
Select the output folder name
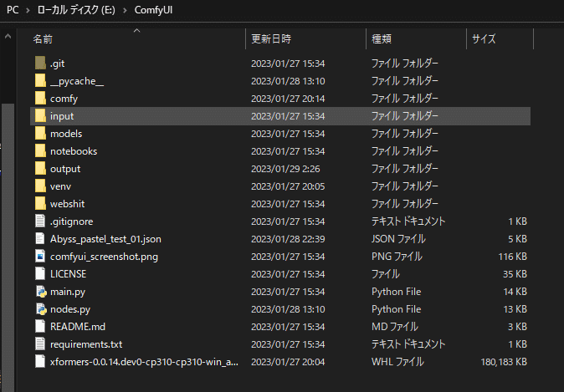pos(65,169)
